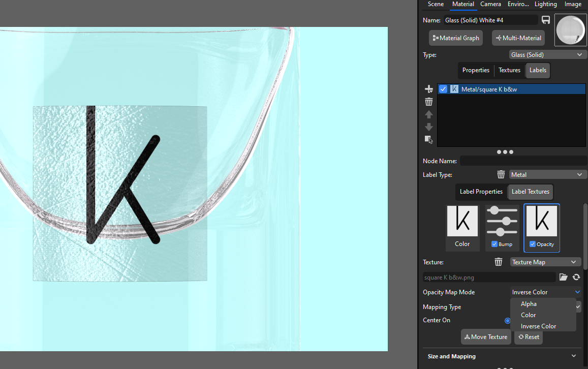Viewport: 588px width, 369px height.
Task: Open the material Type dropdown
Action: pyautogui.click(x=547, y=54)
